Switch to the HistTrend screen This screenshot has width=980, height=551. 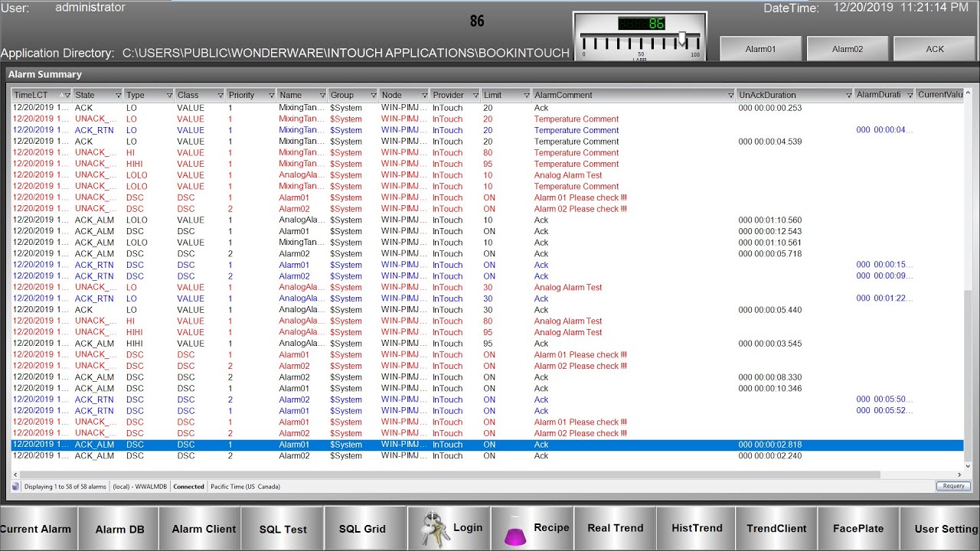[697, 528]
